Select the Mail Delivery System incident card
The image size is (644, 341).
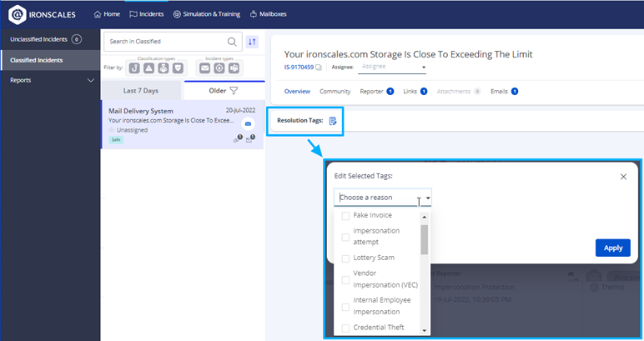(x=183, y=125)
